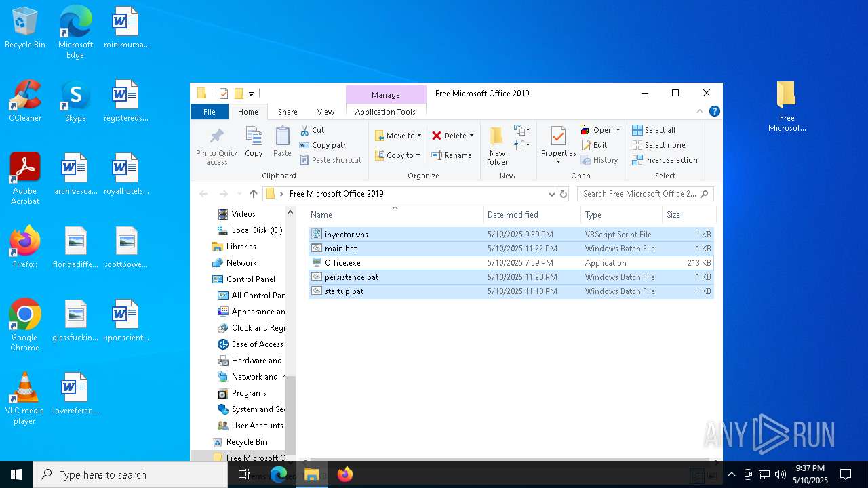
Task: Click the Properties icon
Action: (x=558, y=137)
